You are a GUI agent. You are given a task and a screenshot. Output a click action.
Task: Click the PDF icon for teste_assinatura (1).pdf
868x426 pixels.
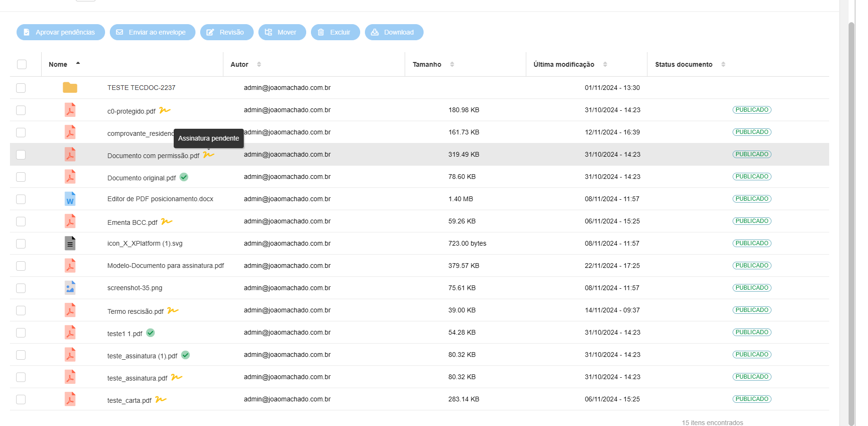70,355
